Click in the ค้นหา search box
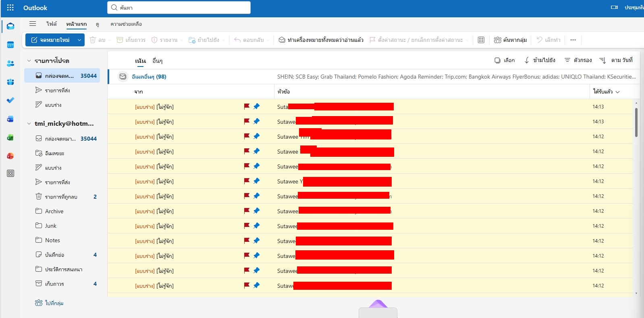Viewport: 644px width, 318px height. [179, 8]
